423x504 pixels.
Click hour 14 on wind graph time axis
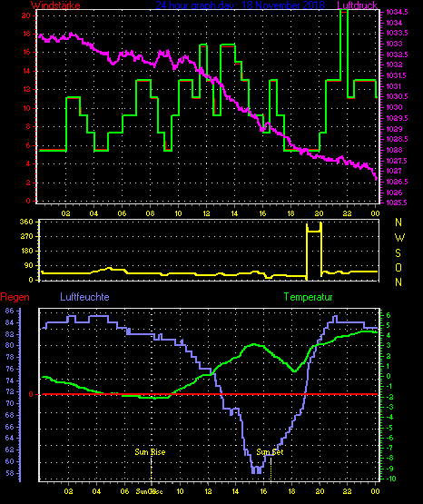tap(234, 213)
